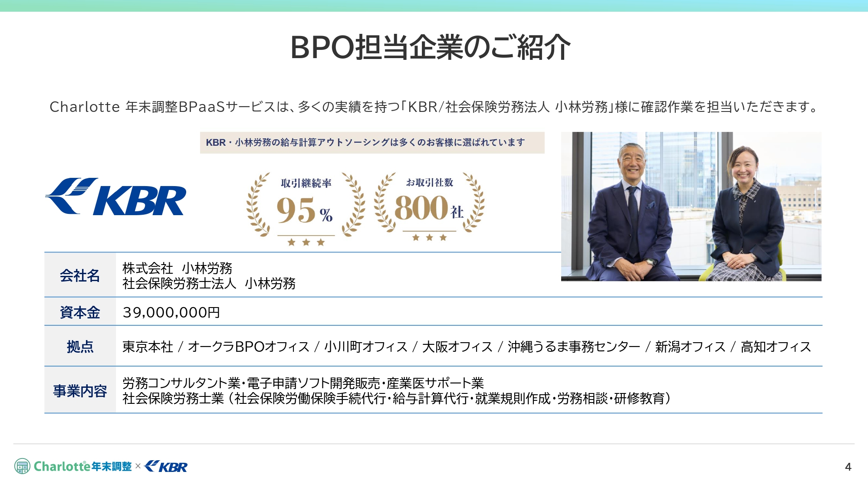Click the Charlotte 年末調整BPaaSサービス description sentence
Screen dimensions: 868x488
(434, 108)
